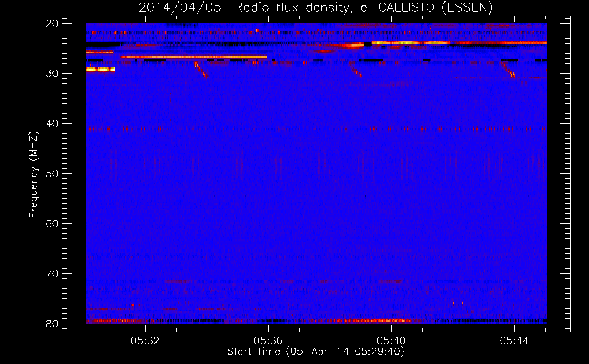Click the plot title mentioning e-CALLISTO (ESSEN)
The height and width of the screenshot is (364, 589).
(316, 7)
